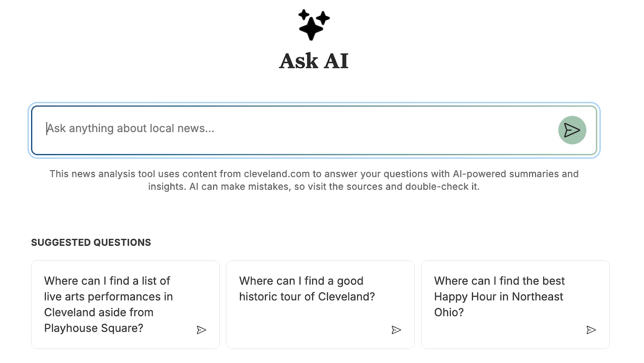
Task: Click 'Playhouse Square?' text in first suggestion
Action: pyautogui.click(x=94, y=328)
